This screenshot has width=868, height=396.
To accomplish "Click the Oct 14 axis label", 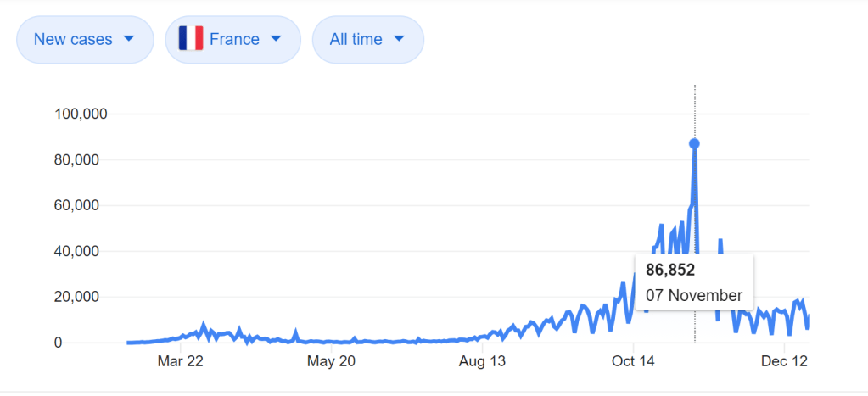I will pos(634,362).
